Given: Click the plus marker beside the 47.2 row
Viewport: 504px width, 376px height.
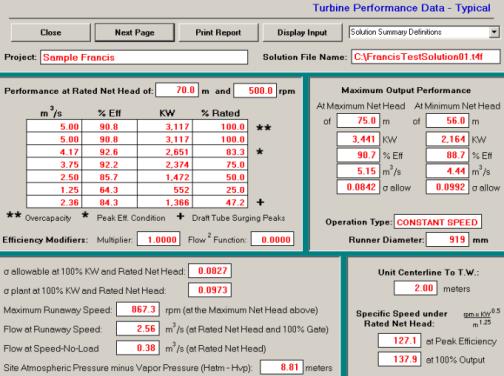Looking at the screenshot, I should pos(260,202).
